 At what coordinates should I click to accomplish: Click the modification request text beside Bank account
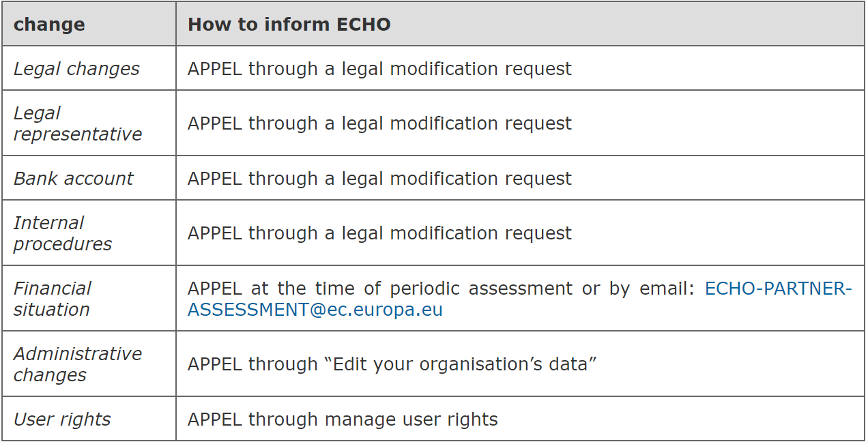[457, 179]
